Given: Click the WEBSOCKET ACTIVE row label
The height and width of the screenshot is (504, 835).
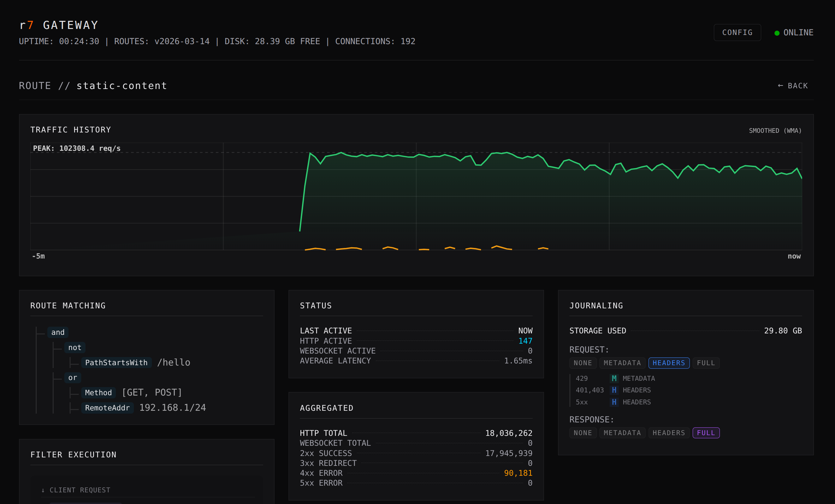Looking at the screenshot, I should click(x=338, y=351).
